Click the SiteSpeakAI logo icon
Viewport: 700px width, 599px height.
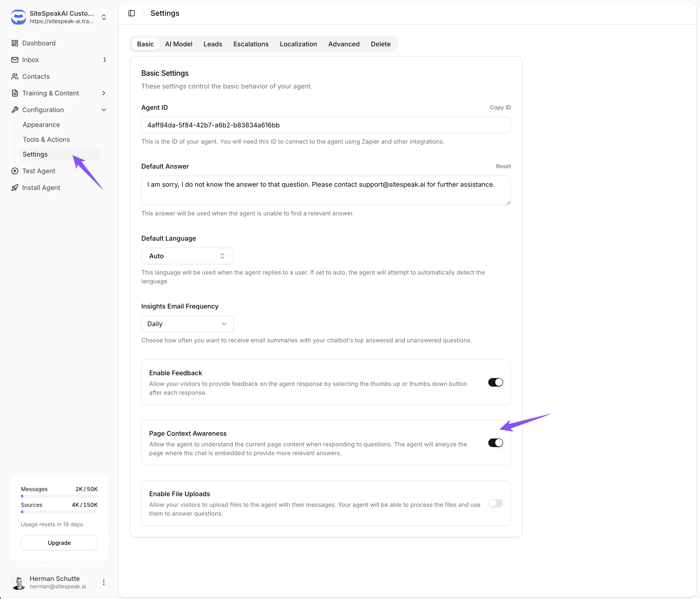point(18,17)
